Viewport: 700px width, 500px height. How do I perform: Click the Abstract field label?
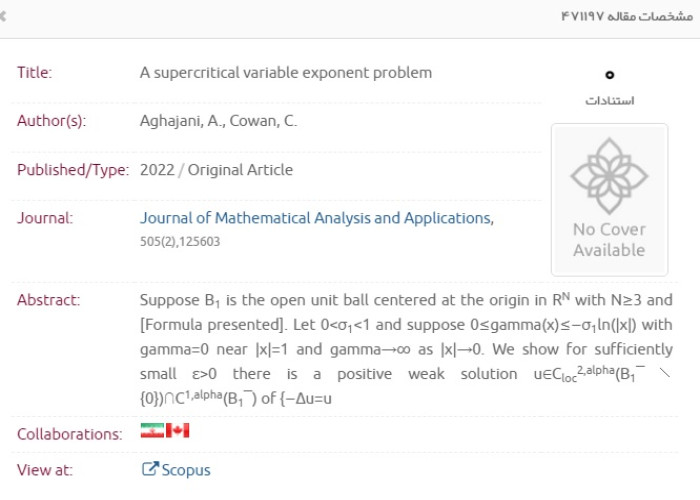coord(49,300)
